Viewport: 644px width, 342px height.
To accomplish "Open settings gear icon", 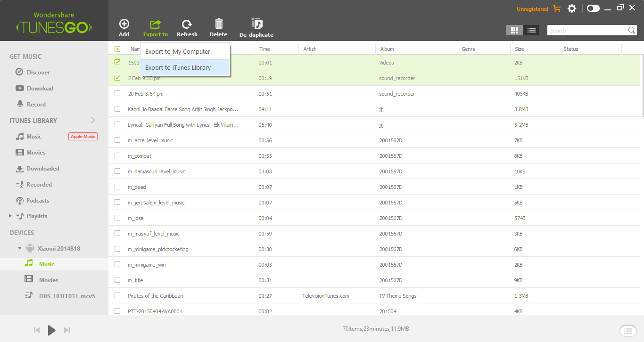I will point(572,8).
